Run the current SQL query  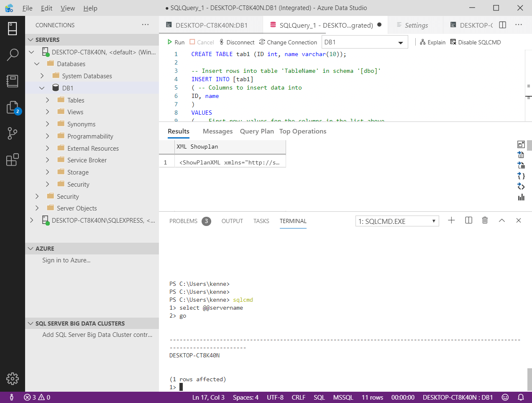point(176,42)
